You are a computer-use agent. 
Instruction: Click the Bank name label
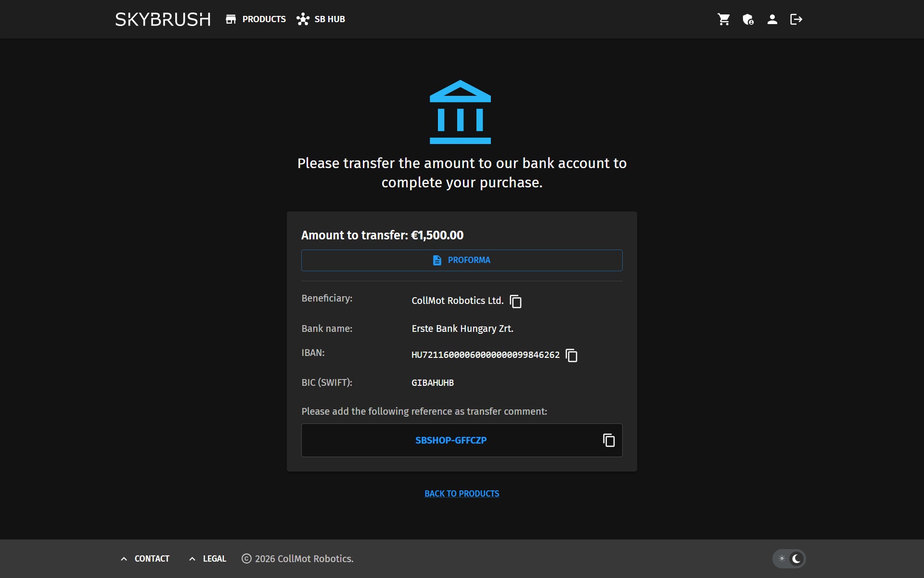pos(327,328)
